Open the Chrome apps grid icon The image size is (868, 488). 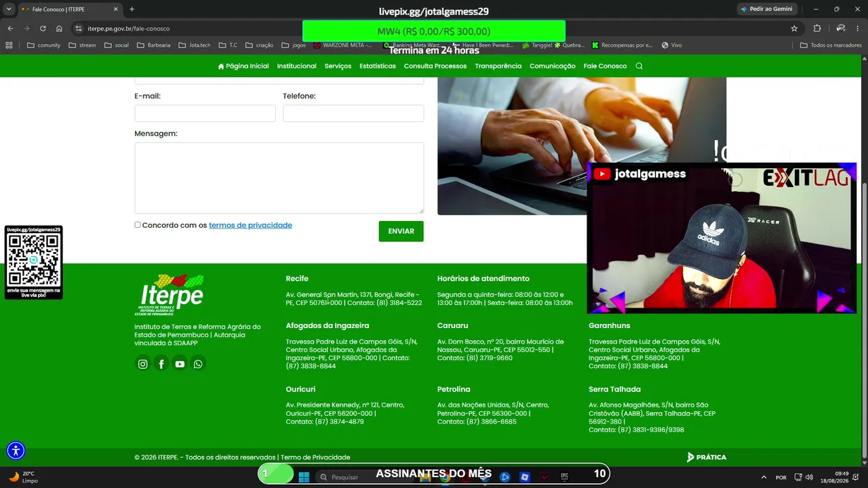[x=9, y=45]
